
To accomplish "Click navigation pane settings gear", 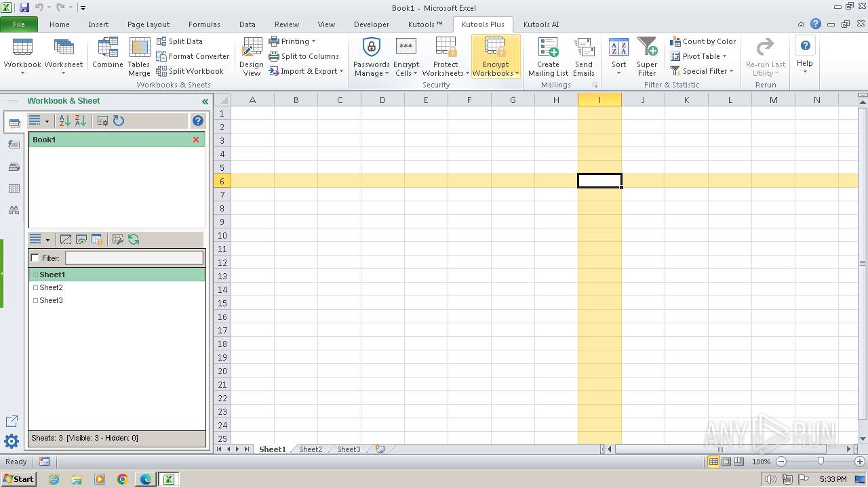I will [x=12, y=442].
